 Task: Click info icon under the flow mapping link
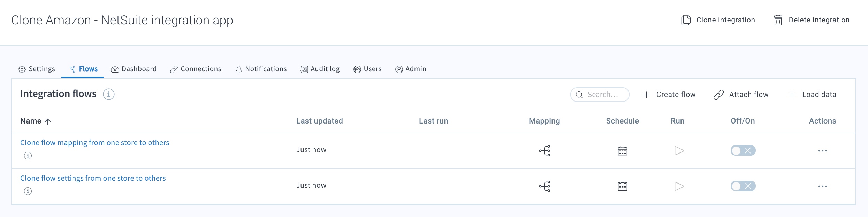click(28, 156)
